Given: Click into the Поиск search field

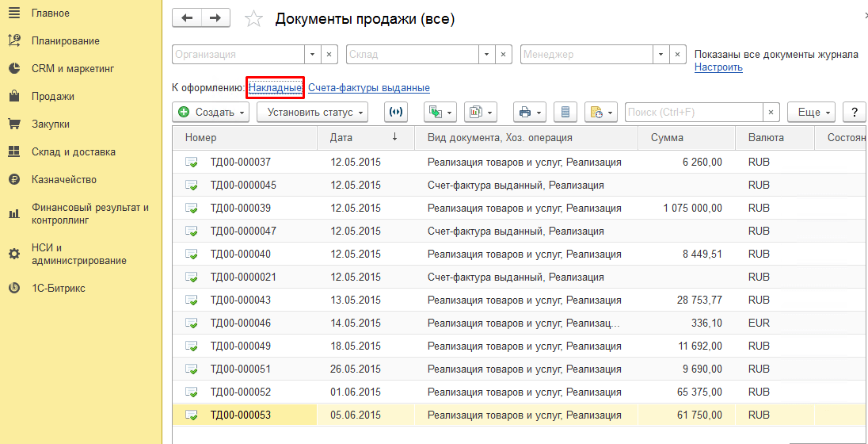Looking at the screenshot, I should 693,113.
